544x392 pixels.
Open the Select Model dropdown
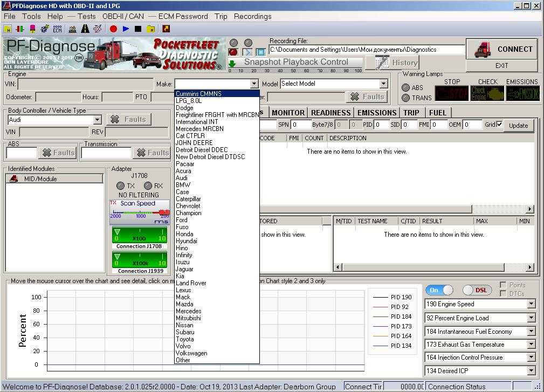(383, 84)
